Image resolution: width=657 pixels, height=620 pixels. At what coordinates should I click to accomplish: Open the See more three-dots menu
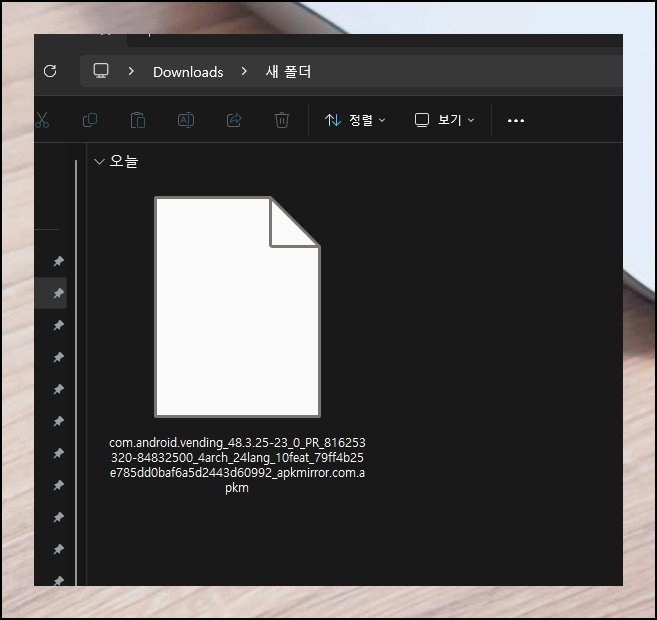coord(515,121)
